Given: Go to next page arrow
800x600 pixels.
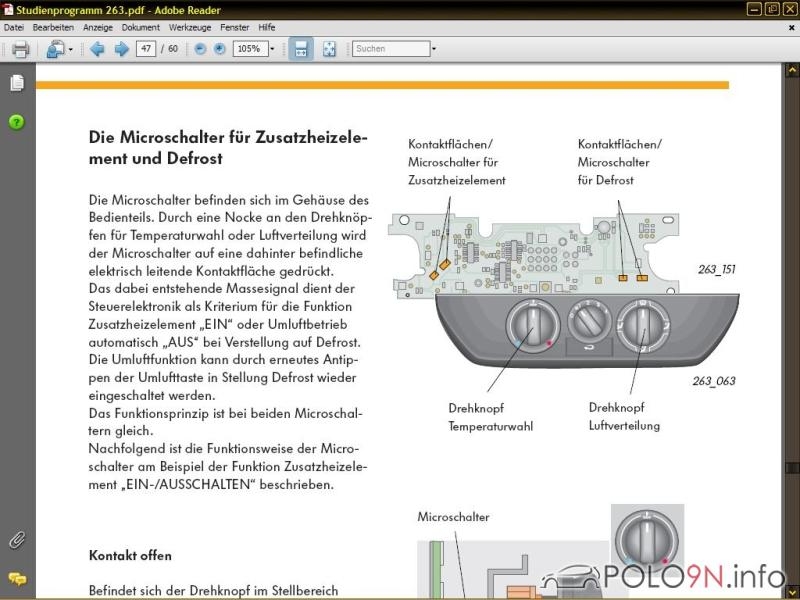Looking at the screenshot, I should click(121, 49).
